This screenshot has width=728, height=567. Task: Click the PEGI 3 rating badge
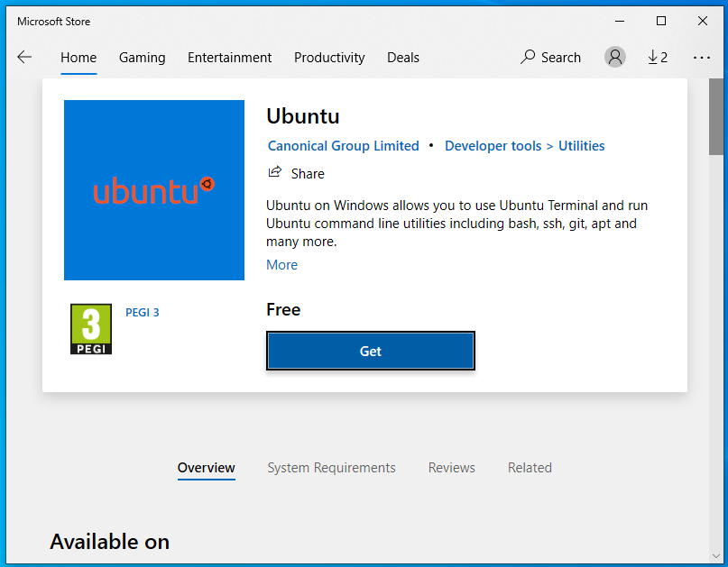coord(91,329)
